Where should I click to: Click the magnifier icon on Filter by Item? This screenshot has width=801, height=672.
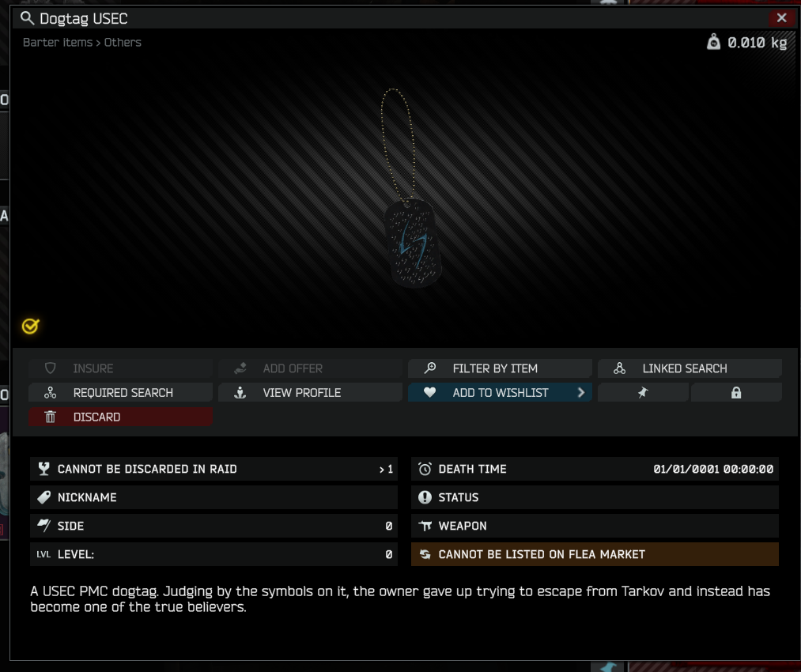tap(430, 368)
